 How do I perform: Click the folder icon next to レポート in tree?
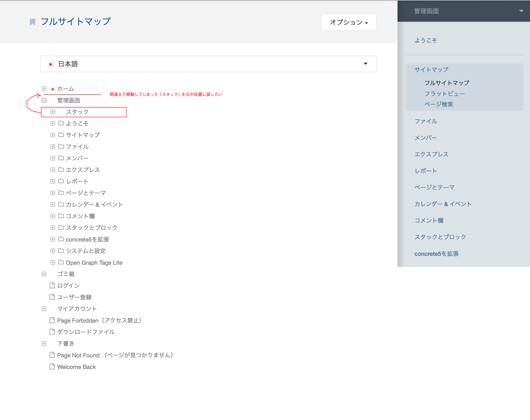tap(61, 181)
